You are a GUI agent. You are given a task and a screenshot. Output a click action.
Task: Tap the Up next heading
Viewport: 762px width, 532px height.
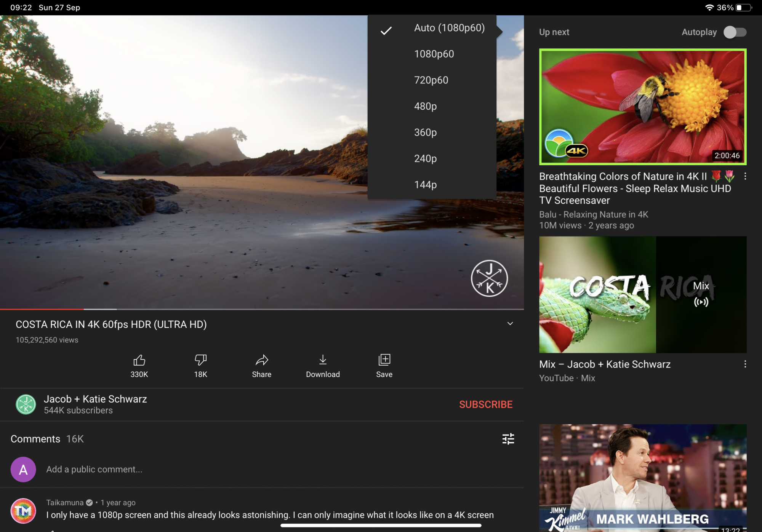(x=554, y=32)
